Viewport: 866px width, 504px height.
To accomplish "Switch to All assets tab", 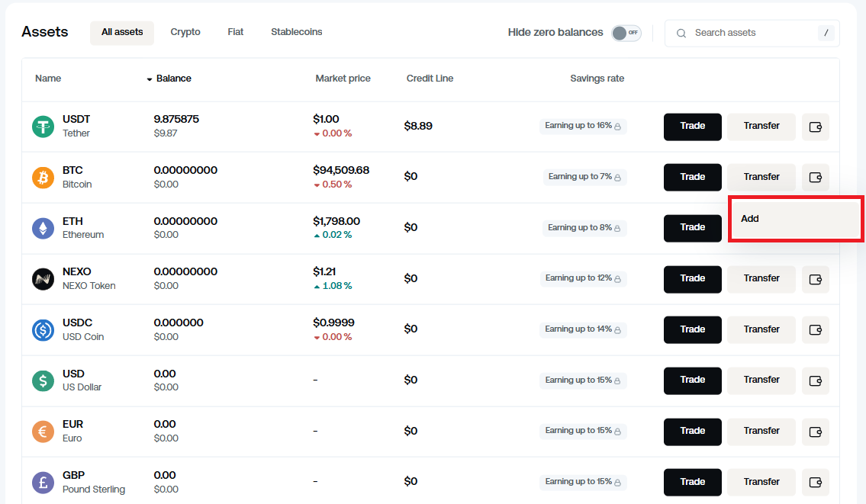I will tap(122, 32).
